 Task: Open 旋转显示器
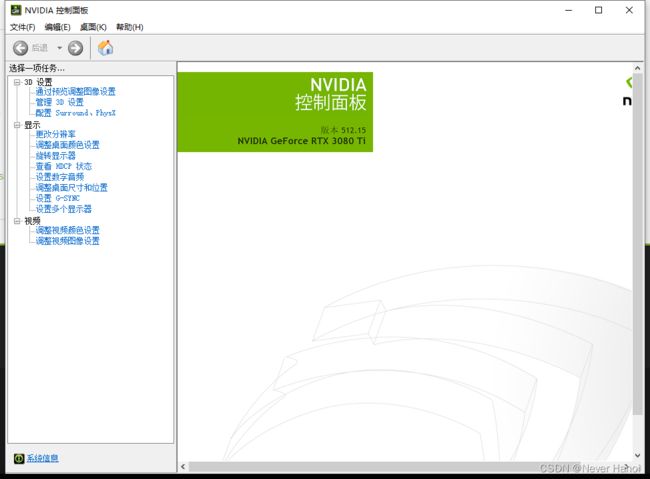click(56, 156)
